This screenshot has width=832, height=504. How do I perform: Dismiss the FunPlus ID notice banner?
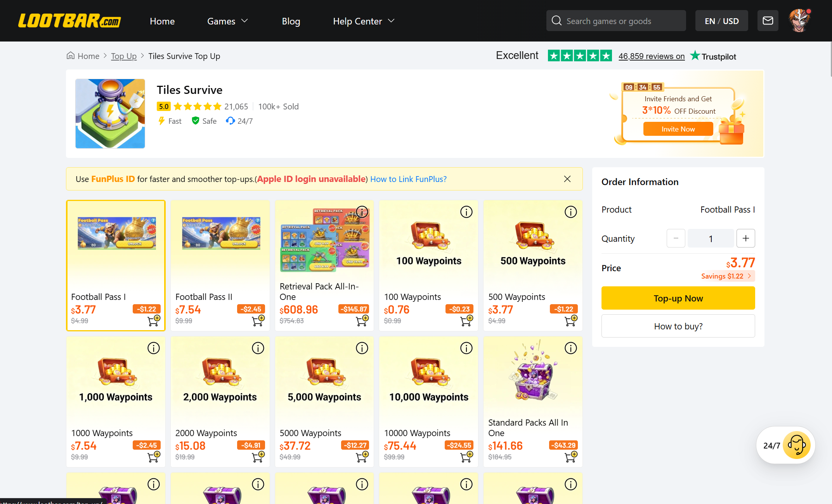pyautogui.click(x=567, y=179)
